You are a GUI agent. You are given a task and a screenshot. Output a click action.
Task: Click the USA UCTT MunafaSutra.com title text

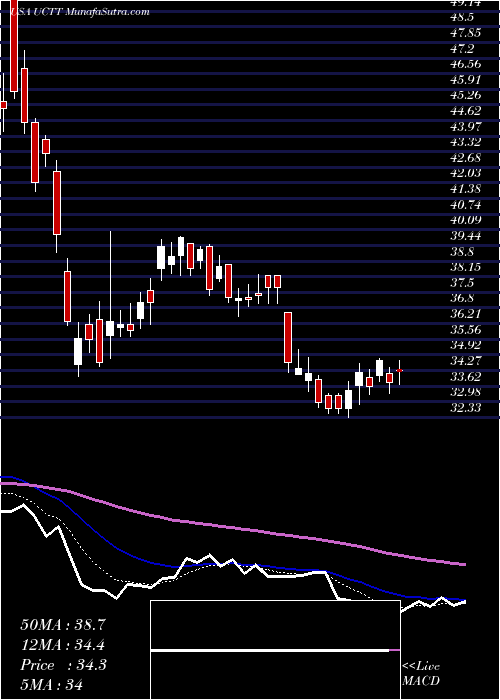(x=79, y=12)
